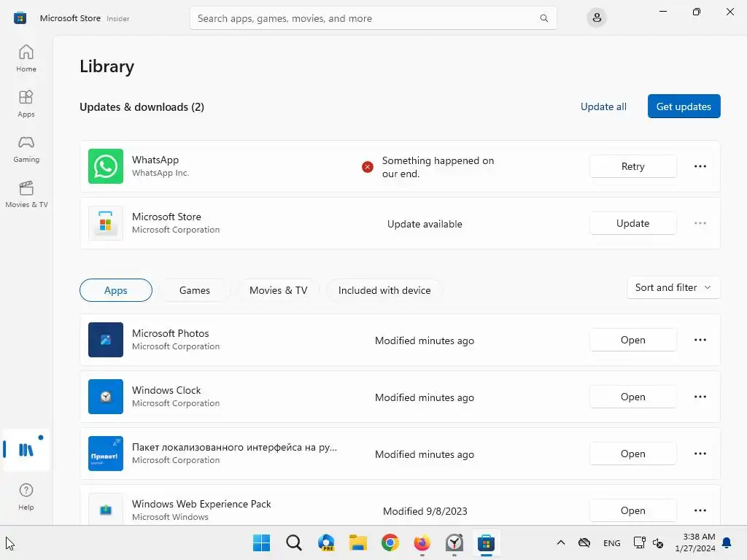
Task: Click the Windows Clock app icon
Action: 106,397
